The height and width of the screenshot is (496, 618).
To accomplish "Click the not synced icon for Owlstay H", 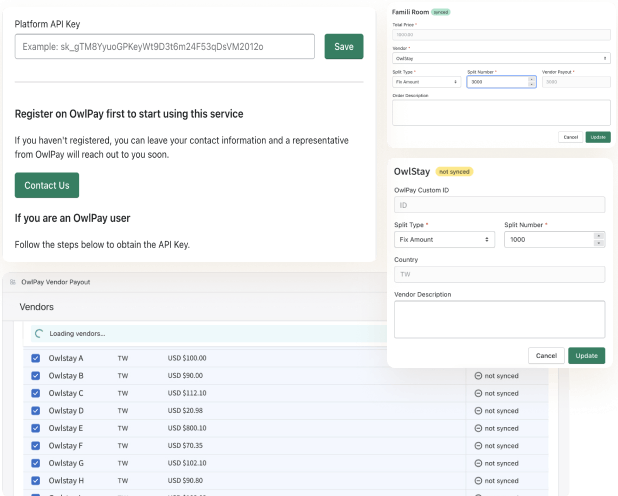I will coord(478,481).
